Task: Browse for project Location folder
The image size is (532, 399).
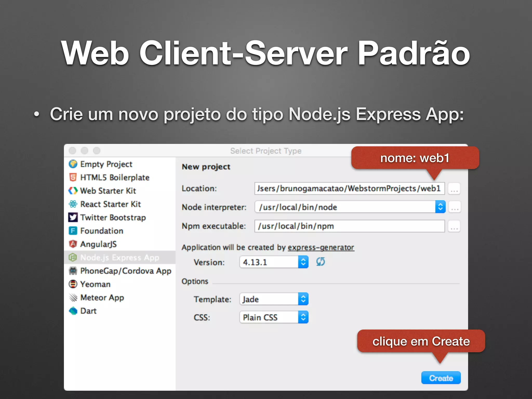Action: [x=454, y=189]
